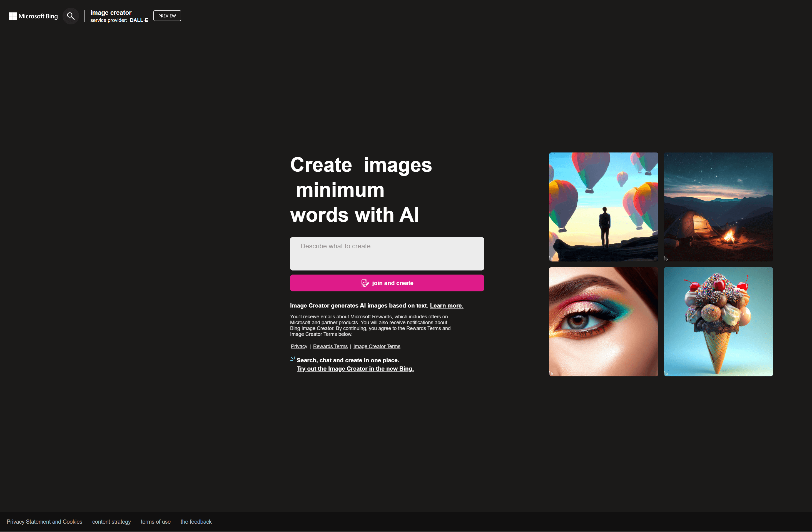812x532 pixels.
Task: Click the 'Create images minimum words with AI' heading
Action: tap(361, 190)
